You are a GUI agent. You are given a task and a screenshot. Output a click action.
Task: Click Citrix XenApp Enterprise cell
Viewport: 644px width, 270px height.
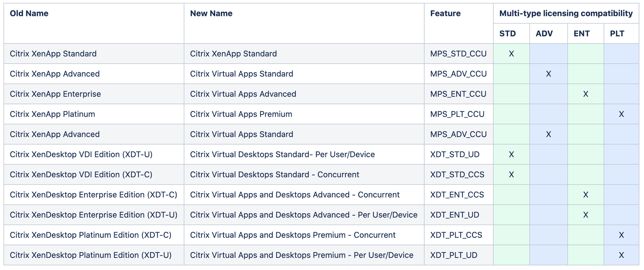click(94, 94)
